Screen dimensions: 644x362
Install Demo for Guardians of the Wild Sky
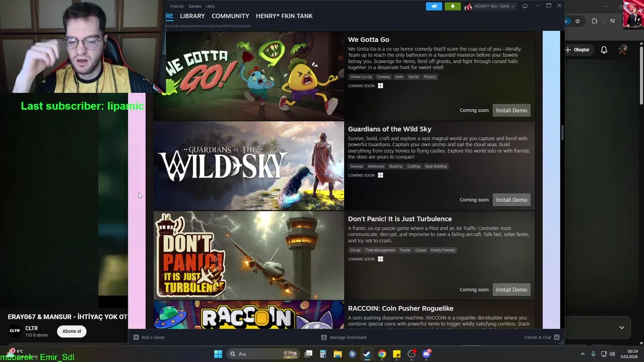(x=511, y=200)
